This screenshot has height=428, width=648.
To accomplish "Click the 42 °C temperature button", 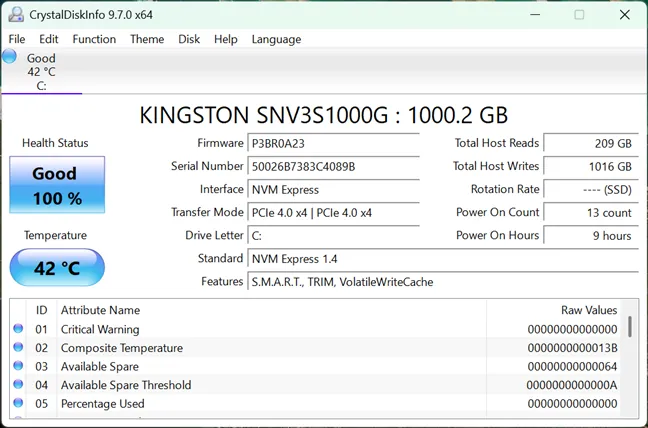I will click(57, 268).
